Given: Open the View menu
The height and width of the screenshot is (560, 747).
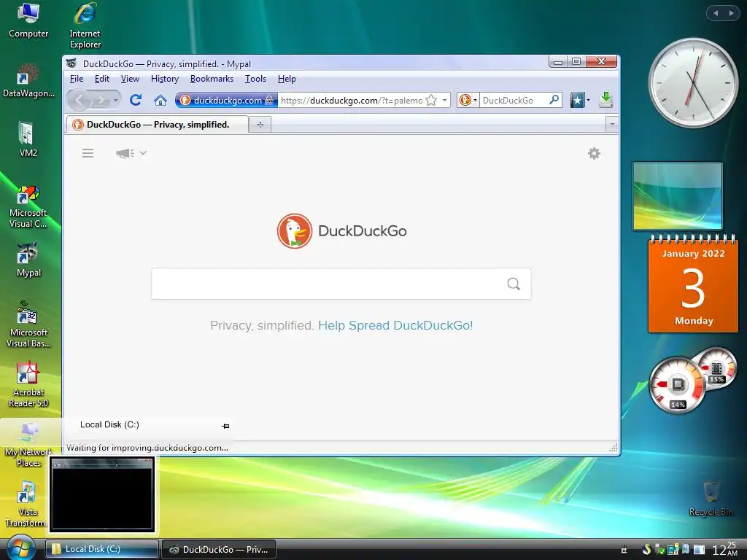Looking at the screenshot, I should [x=130, y=79].
